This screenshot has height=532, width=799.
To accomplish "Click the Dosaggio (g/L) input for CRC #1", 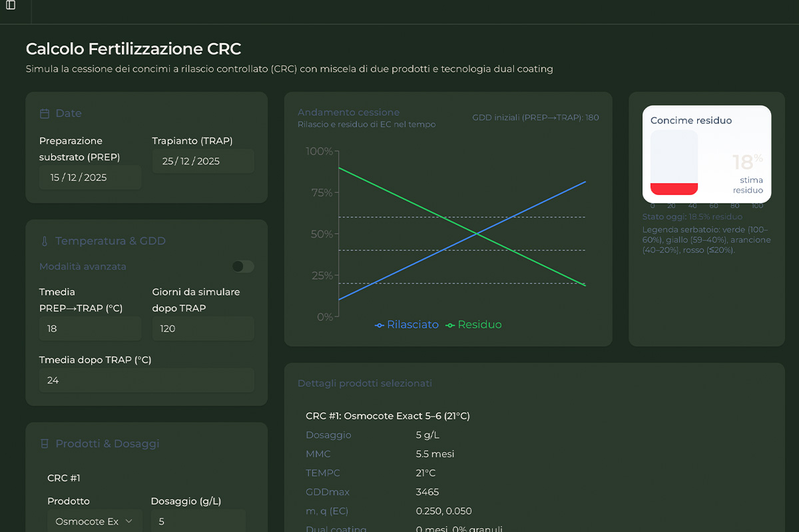I will tap(198, 521).
